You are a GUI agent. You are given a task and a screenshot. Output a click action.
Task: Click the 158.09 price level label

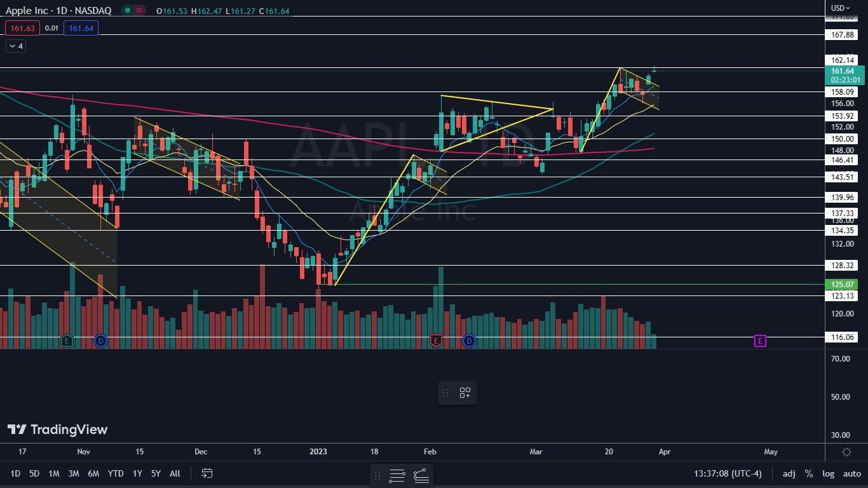[x=843, y=91]
